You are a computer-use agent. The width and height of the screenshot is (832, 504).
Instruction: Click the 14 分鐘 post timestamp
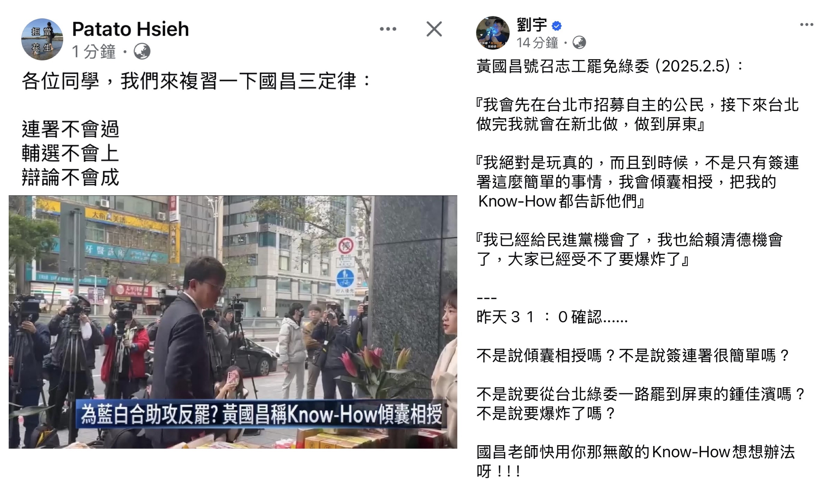[537, 43]
